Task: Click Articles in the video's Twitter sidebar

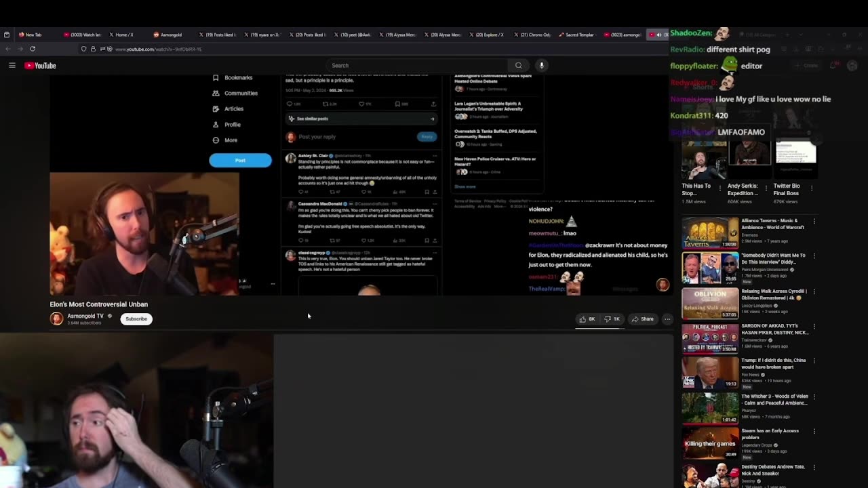Action: tap(234, 109)
